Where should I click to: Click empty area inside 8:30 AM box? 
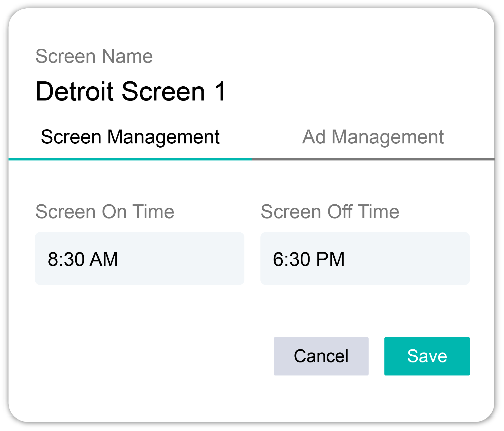188,259
